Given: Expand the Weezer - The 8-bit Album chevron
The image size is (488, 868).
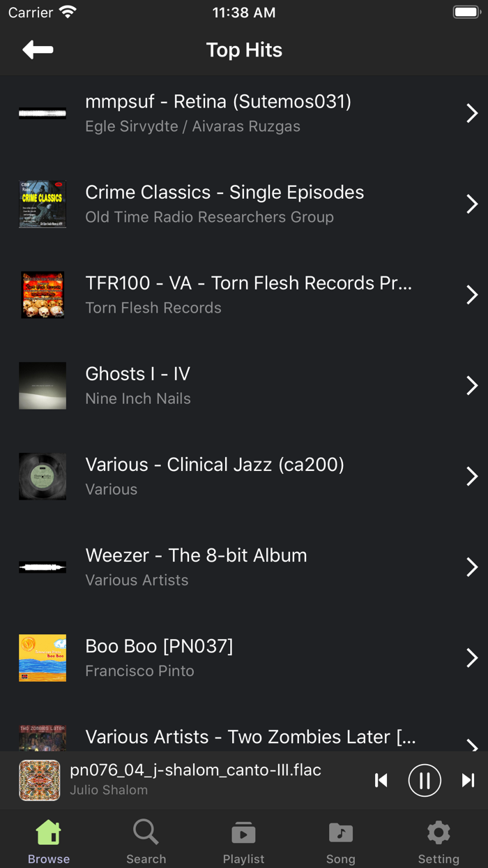Looking at the screenshot, I should click(x=471, y=567).
